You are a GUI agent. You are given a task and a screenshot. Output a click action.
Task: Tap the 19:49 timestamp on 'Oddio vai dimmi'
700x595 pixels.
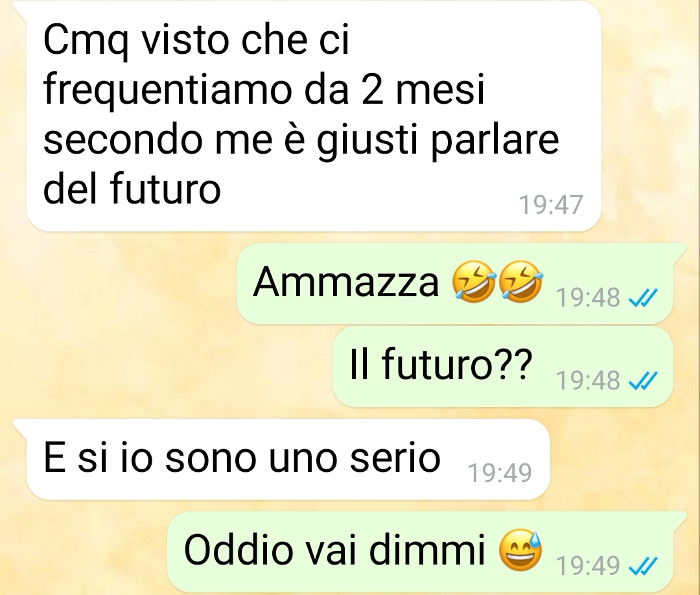click(x=588, y=566)
